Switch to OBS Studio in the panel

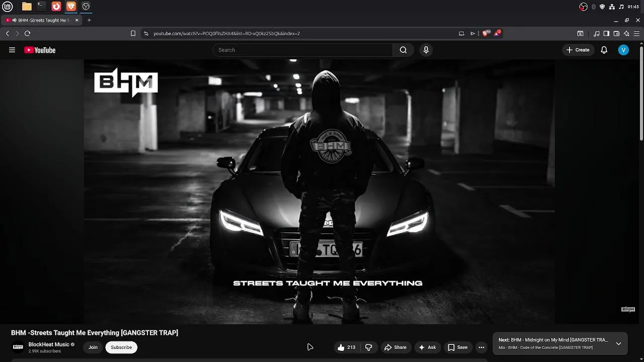[x=86, y=7]
